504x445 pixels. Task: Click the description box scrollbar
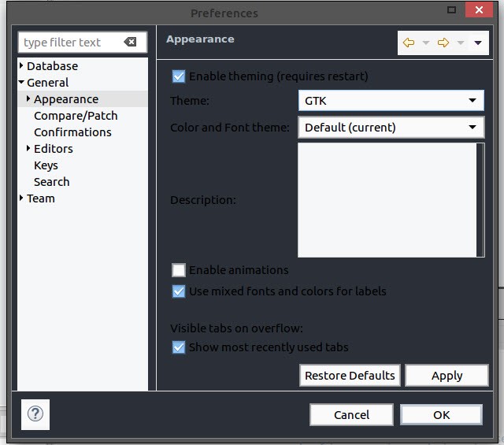click(480, 200)
